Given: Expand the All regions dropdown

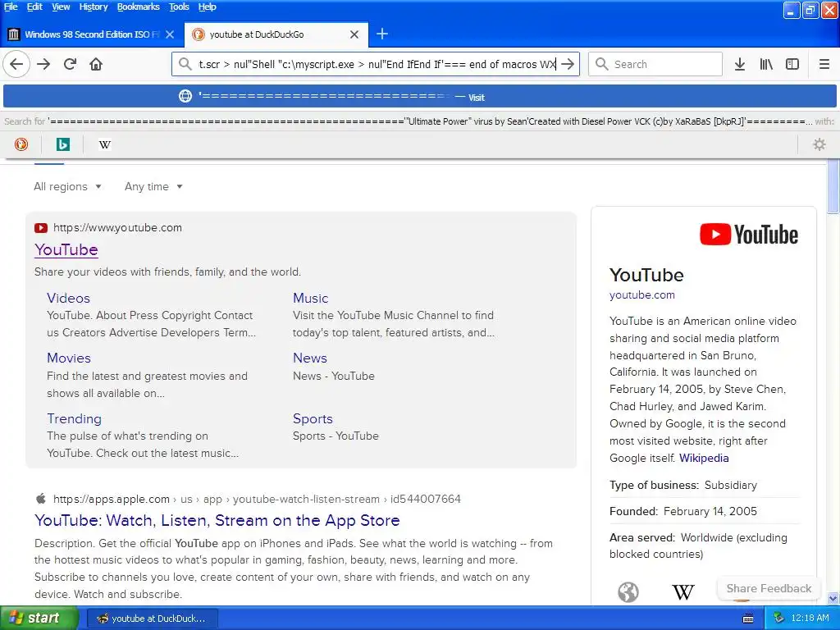Looking at the screenshot, I should click(67, 186).
